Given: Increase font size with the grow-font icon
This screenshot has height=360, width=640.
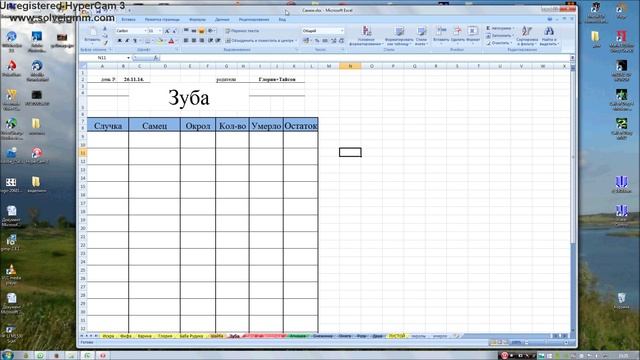Looking at the screenshot, I should tap(167, 31).
